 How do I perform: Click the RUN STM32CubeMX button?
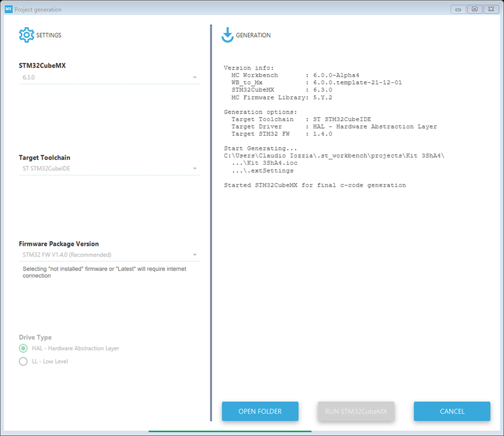coord(356,411)
